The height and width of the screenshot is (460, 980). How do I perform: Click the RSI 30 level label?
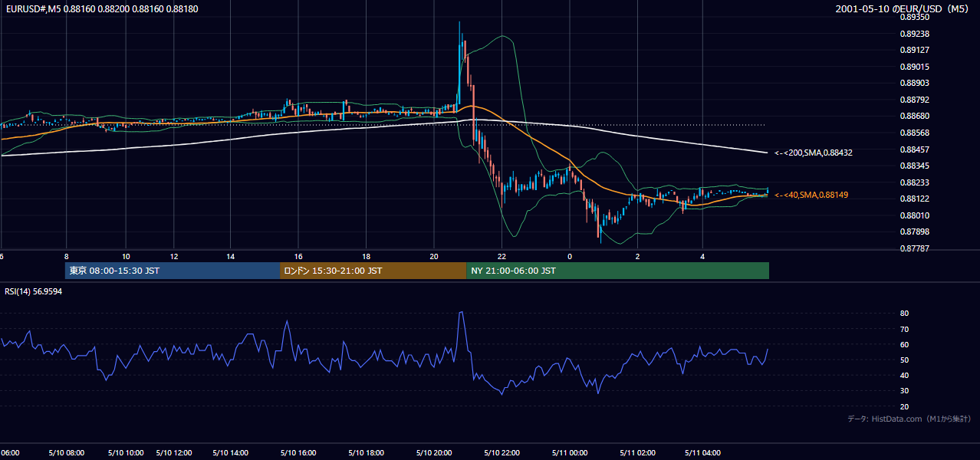(x=904, y=391)
